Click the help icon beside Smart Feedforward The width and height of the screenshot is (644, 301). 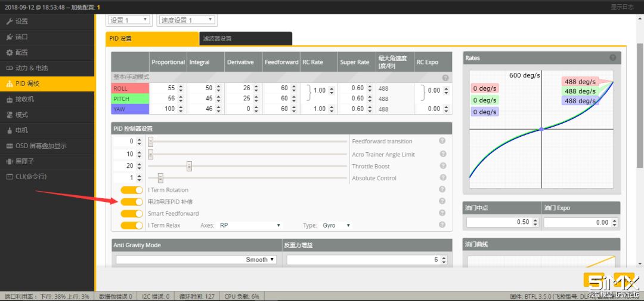[442, 213]
